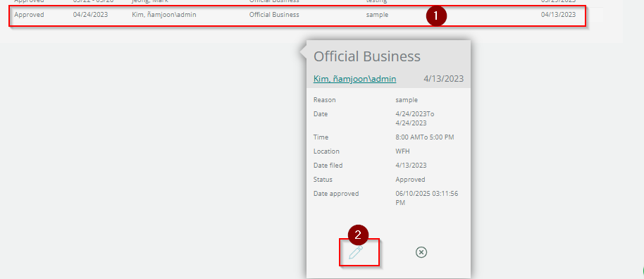Click the Reason label in popup
This screenshot has height=279, width=644.
324,100
